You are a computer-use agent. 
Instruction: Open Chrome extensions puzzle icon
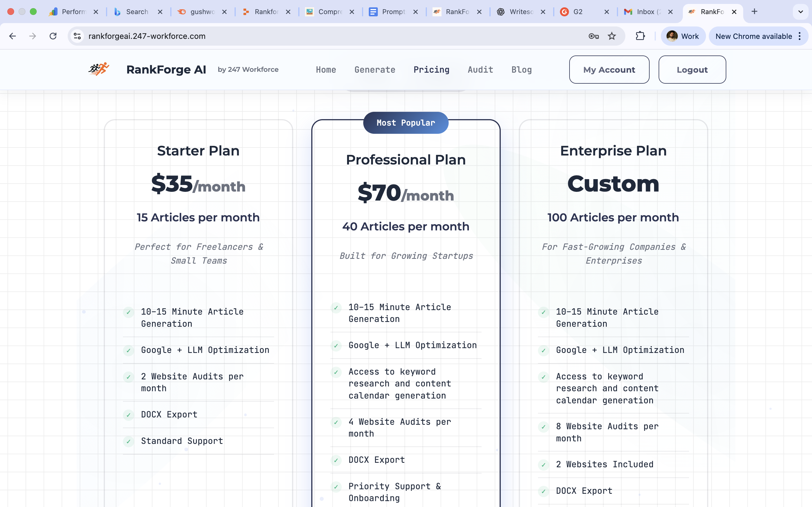coord(640,36)
